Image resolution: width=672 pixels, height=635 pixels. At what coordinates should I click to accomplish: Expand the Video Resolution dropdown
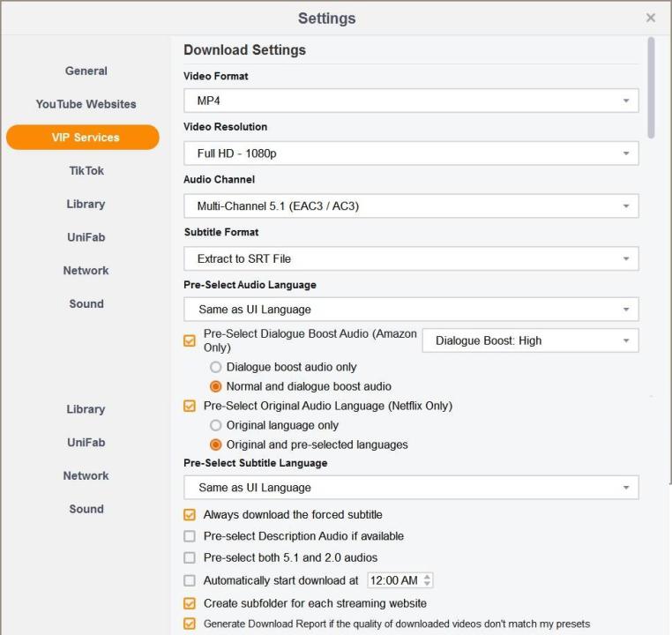point(411,153)
